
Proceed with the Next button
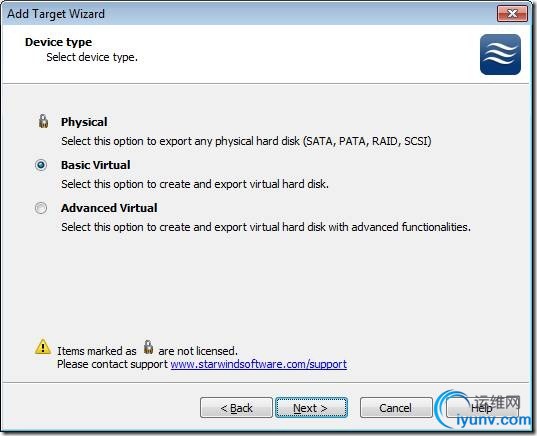tap(311, 408)
